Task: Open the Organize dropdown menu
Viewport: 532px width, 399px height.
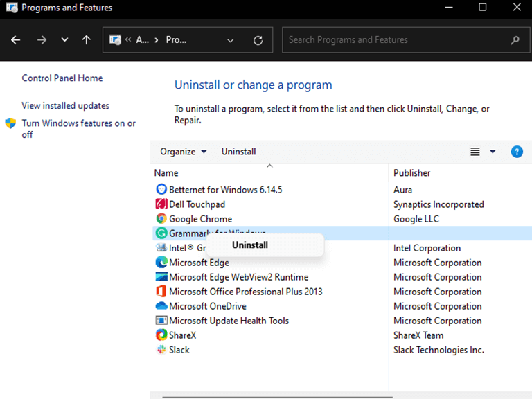Action: click(x=183, y=152)
